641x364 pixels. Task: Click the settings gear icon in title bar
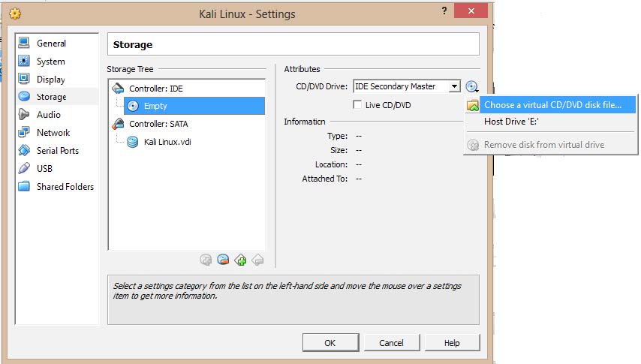(x=14, y=14)
